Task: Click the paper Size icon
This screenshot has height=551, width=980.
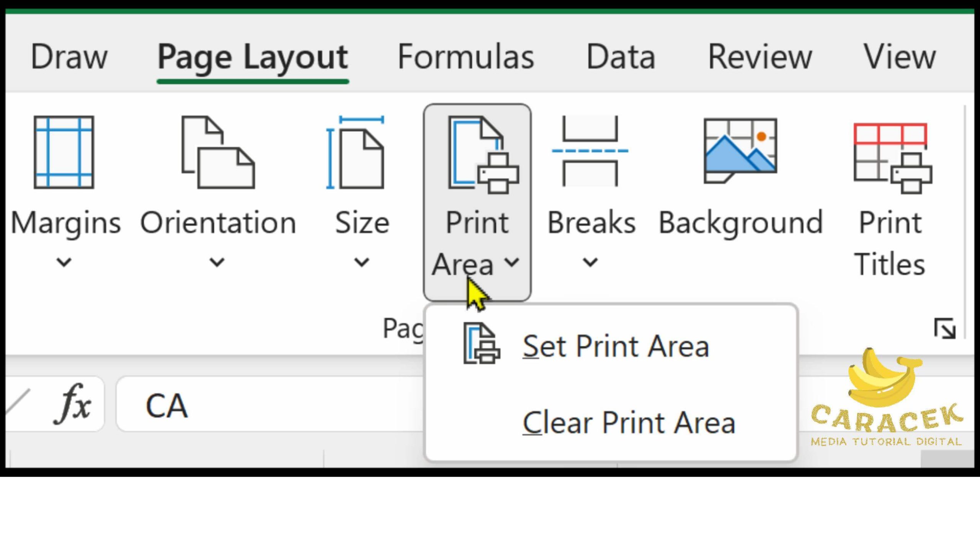Action: (356, 152)
